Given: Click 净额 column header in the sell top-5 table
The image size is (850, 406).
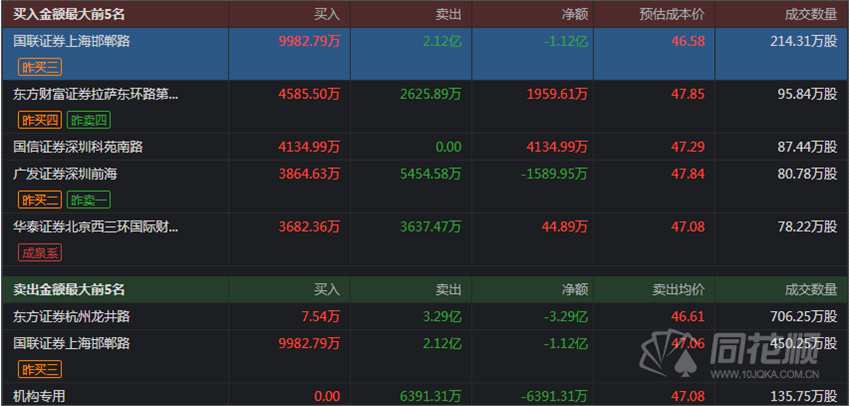Looking at the screenshot, I should [x=575, y=289].
